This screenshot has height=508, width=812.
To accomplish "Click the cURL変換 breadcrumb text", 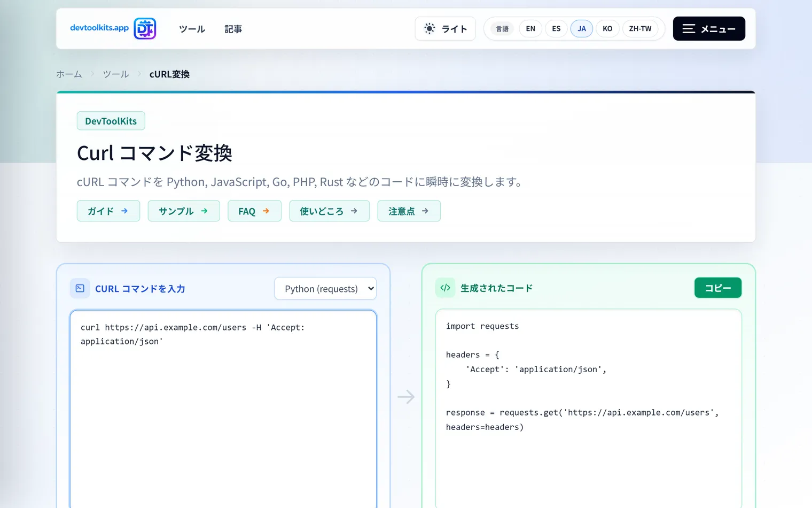I will tap(169, 74).
